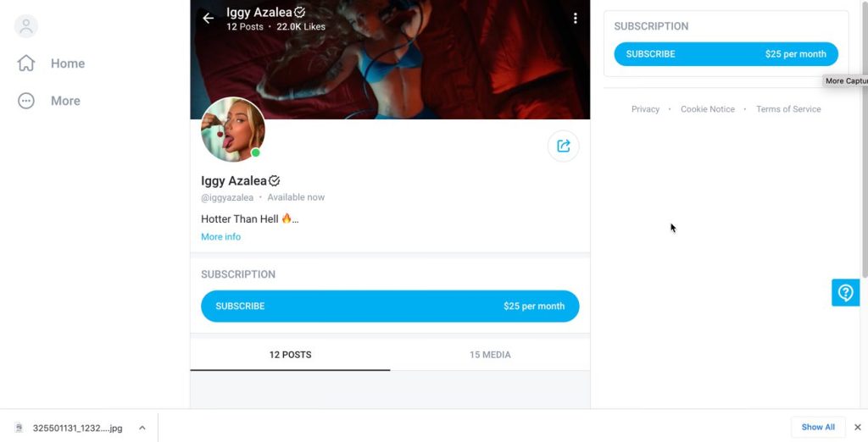Open the Terms of Service link
Image resolution: width=868 pixels, height=442 pixels.
(x=788, y=109)
